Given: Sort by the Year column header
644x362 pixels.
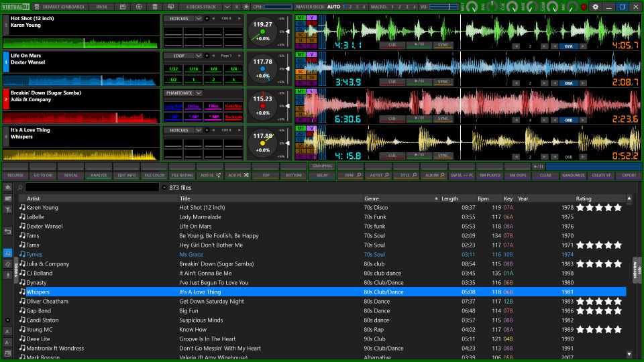Looking at the screenshot, I should pos(523,198).
